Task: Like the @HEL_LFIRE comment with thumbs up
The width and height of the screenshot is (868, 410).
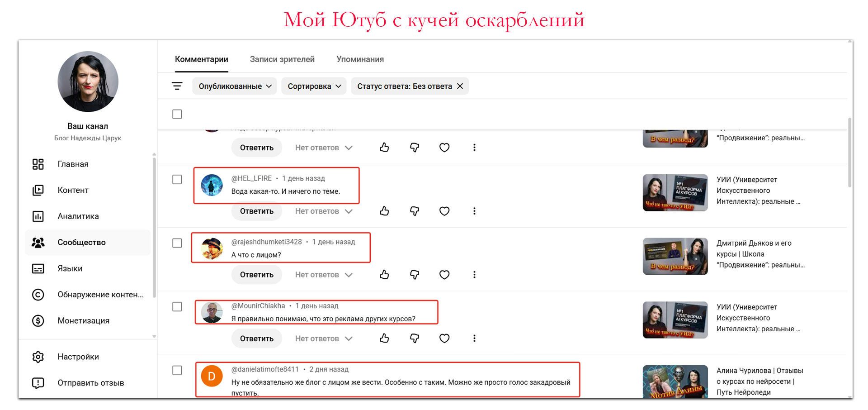Action: point(384,211)
